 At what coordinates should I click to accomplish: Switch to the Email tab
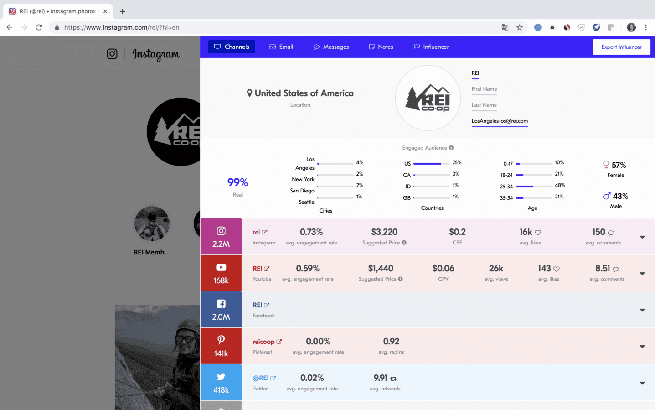pyautogui.click(x=281, y=46)
